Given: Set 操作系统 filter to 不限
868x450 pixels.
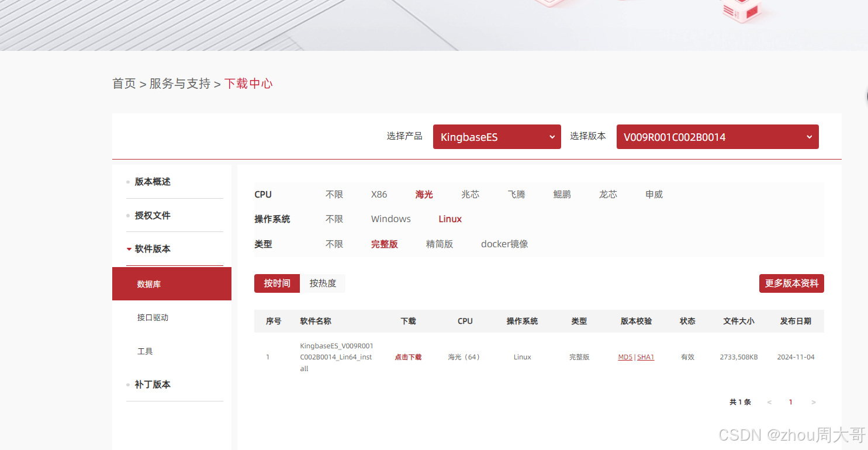Looking at the screenshot, I should (x=334, y=219).
